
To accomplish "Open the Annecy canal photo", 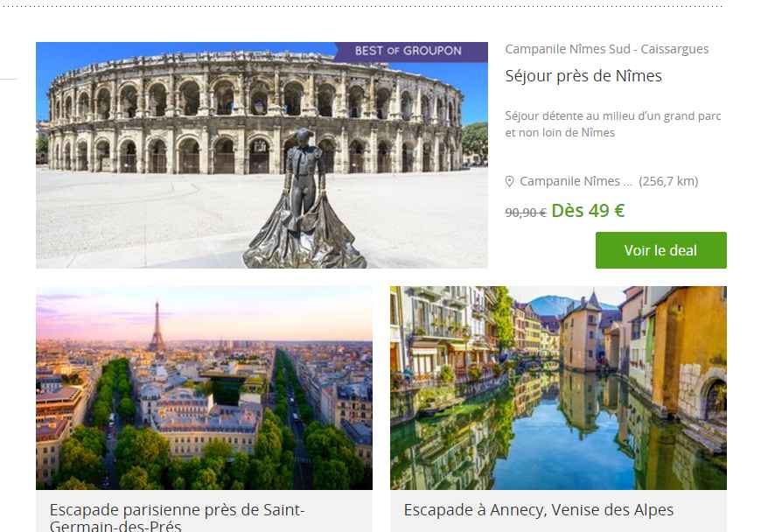I will tap(558, 388).
